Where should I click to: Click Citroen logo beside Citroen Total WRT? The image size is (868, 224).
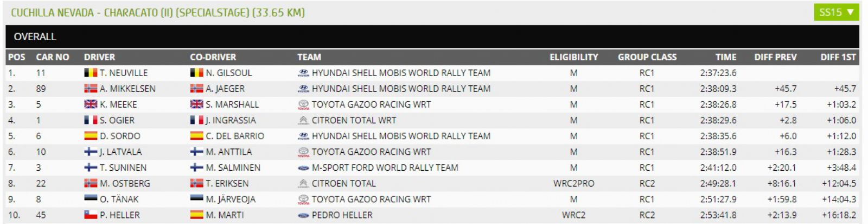click(303, 120)
